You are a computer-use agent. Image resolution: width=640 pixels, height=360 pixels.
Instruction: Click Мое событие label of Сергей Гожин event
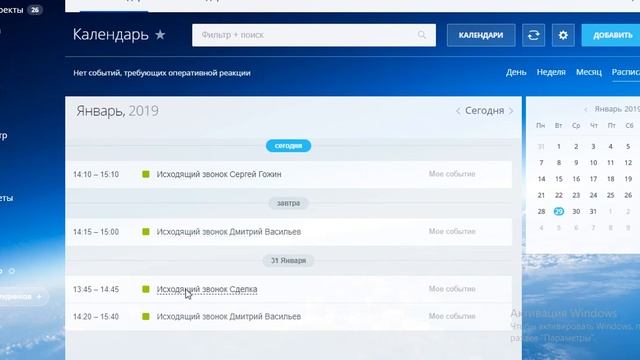(452, 174)
